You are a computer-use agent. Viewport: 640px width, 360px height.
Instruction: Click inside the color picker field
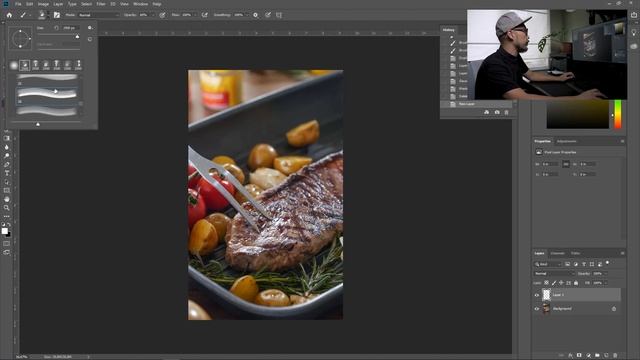coord(578,114)
